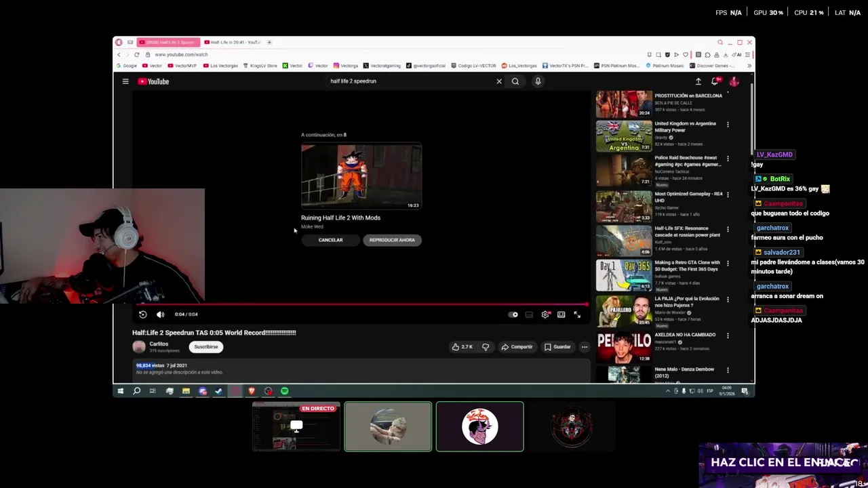Toggle subtitles in the video player
This screenshot has width=868, height=488.
click(529, 314)
